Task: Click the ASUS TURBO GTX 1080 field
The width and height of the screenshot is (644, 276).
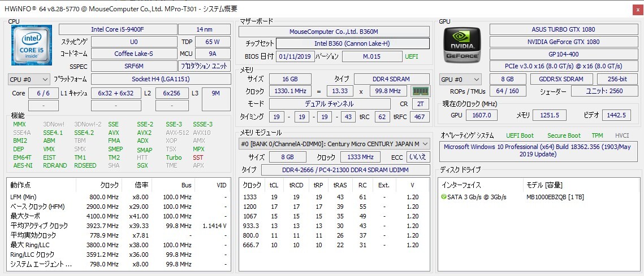Action: pos(563,29)
